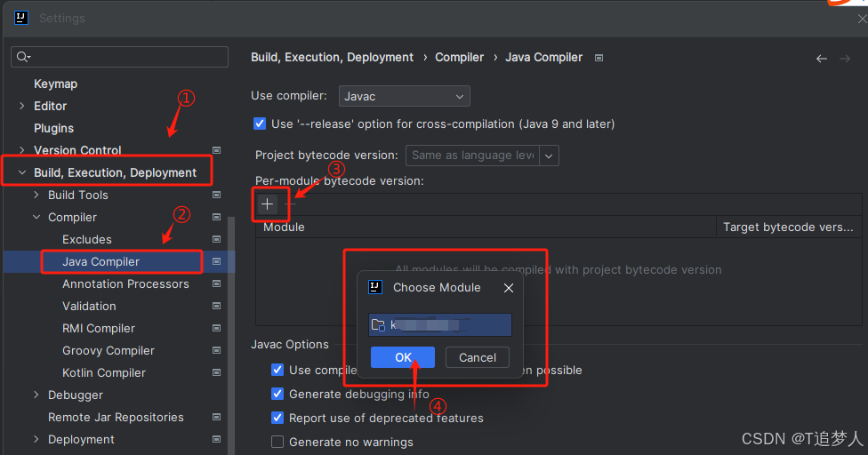Click the project-level icon beside Validation
This screenshot has width=868, height=455.
click(217, 306)
